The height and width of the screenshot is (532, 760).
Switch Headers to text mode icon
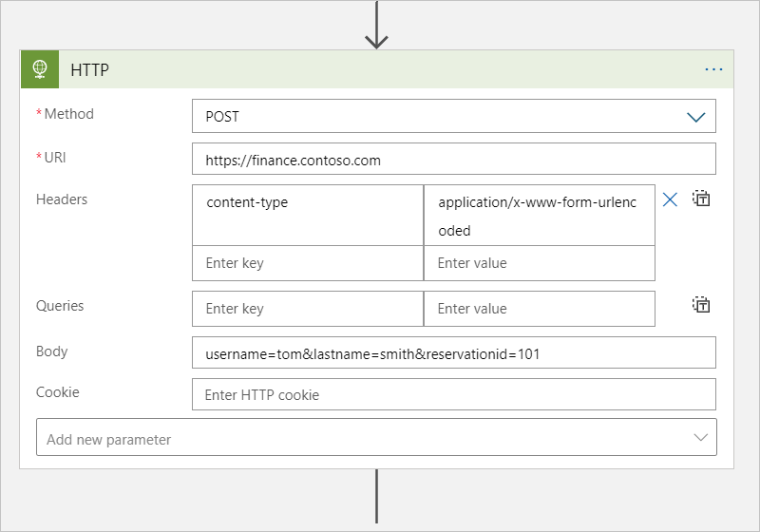tap(701, 199)
